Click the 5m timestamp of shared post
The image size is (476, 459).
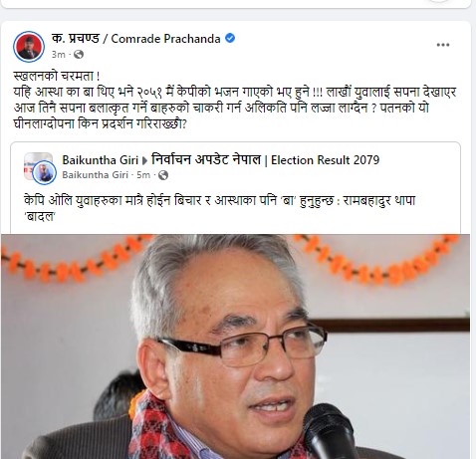(x=143, y=175)
